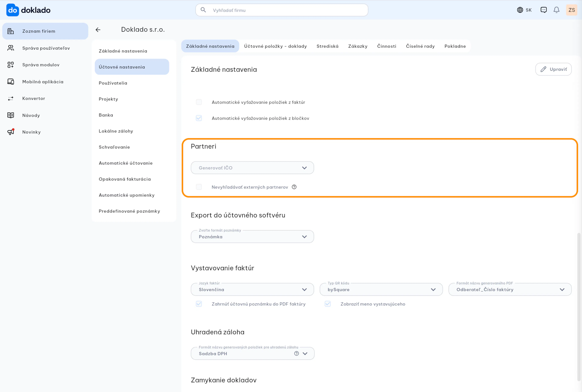
Task: Open the ZS user avatar menu
Action: 572,10
